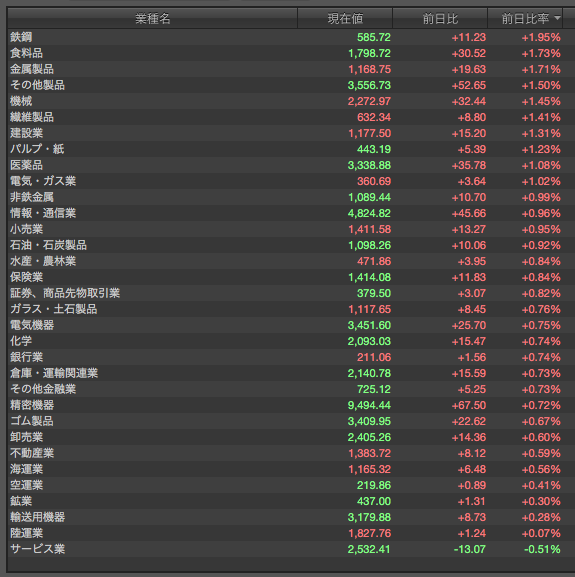The width and height of the screenshot is (575, 577).
Task: Click the current value 2,532.41
Action: 369,549
